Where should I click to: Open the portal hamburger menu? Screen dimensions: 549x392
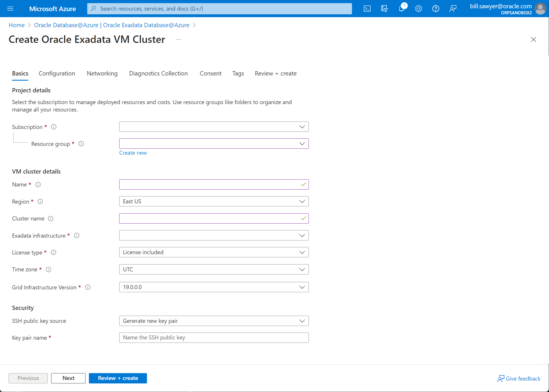(x=11, y=9)
